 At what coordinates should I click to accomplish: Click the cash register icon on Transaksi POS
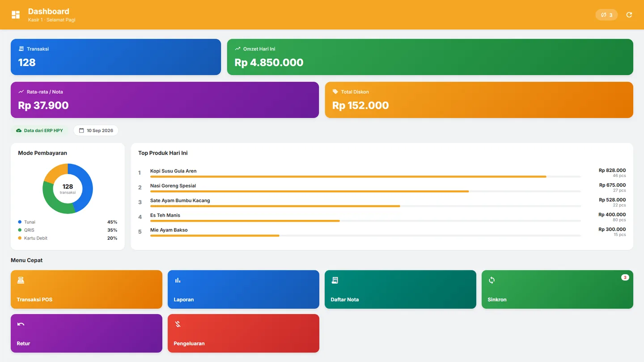tap(21, 280)
